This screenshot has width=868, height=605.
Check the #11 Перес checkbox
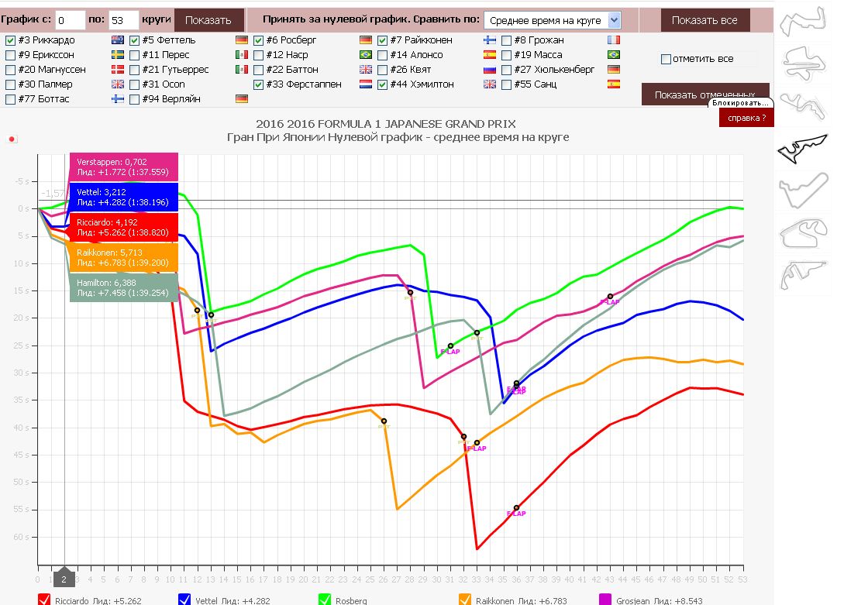click(135, 55)
